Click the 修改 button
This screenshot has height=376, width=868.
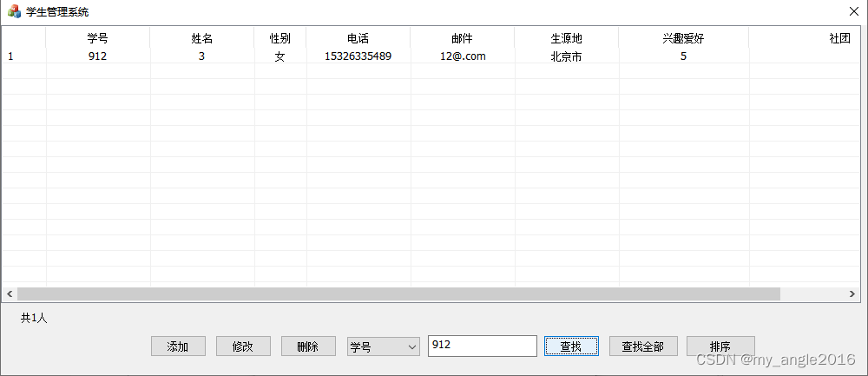pos(243,346)
